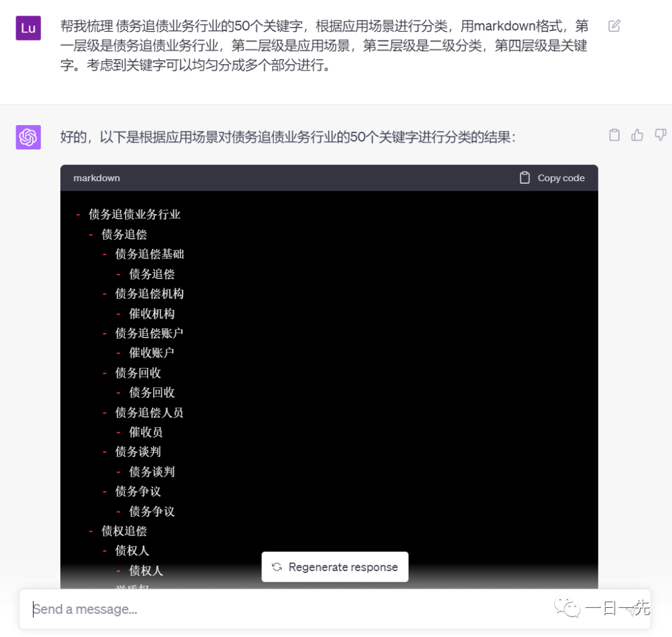Click the 债务追偿基础 line in the code
The width and height of the screenshot is (672, 637).
pyautogui.click(x=149, y=254)
